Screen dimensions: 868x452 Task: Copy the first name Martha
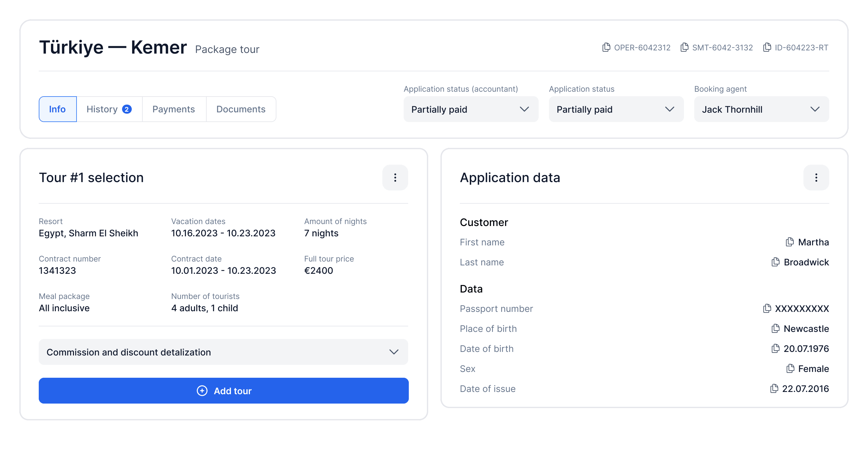(x=790, y=242)
